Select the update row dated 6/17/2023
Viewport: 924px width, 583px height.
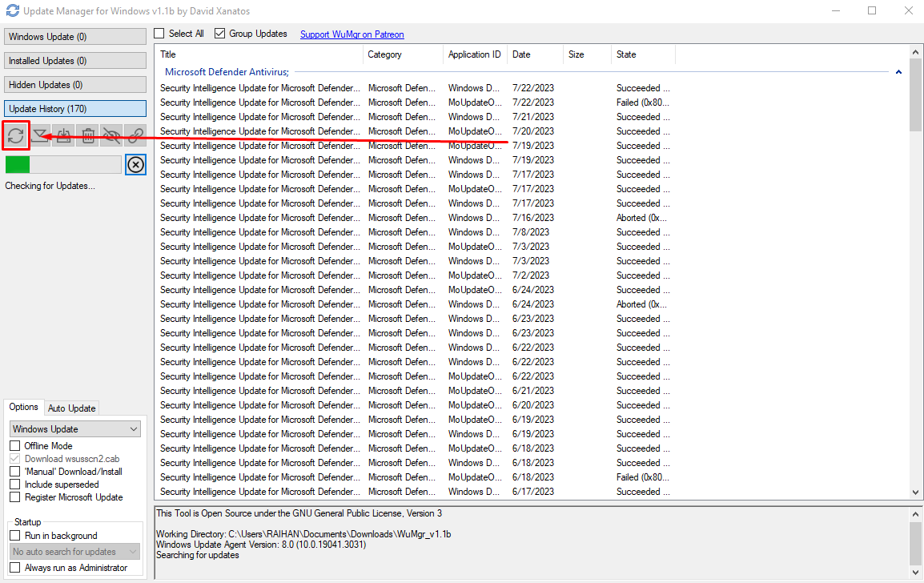tap(415, 492)
